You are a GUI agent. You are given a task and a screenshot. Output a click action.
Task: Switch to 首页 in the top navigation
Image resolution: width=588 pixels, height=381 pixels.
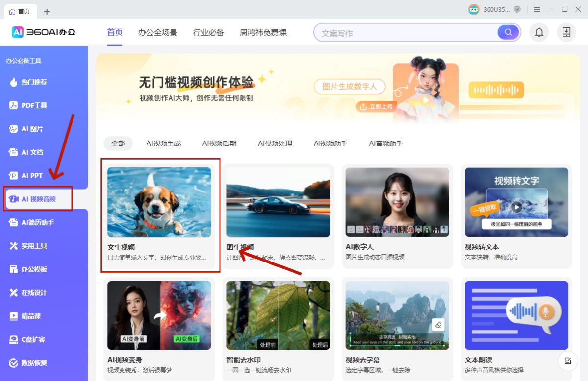pyautogui.click(x=115, y=33)
